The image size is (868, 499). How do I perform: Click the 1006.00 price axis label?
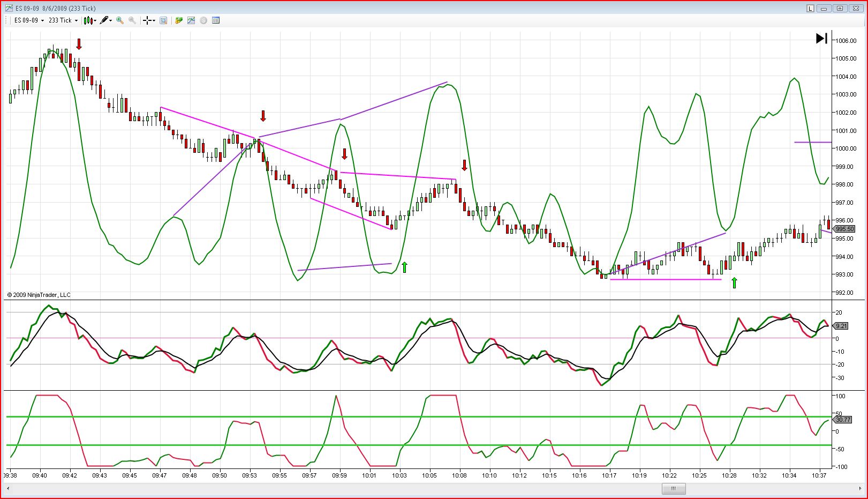point(846,41)
